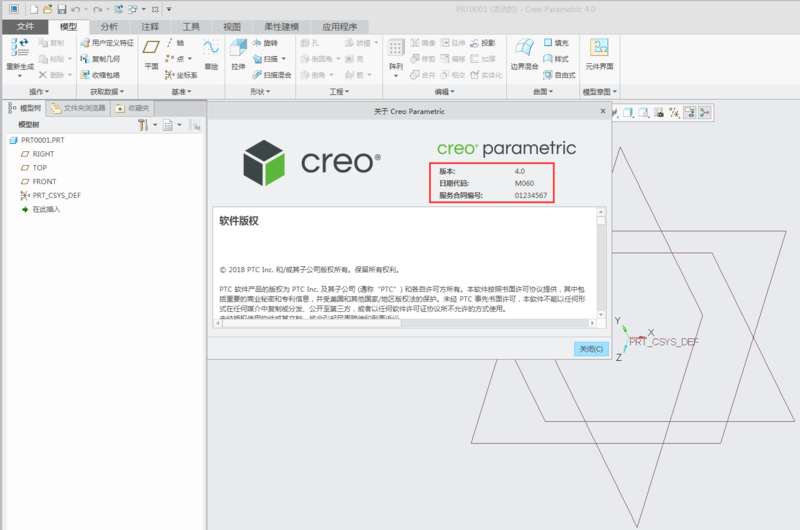
Task: Expand the 模型意图 (Model Intent) group dropdown
Action: point(599,91)
